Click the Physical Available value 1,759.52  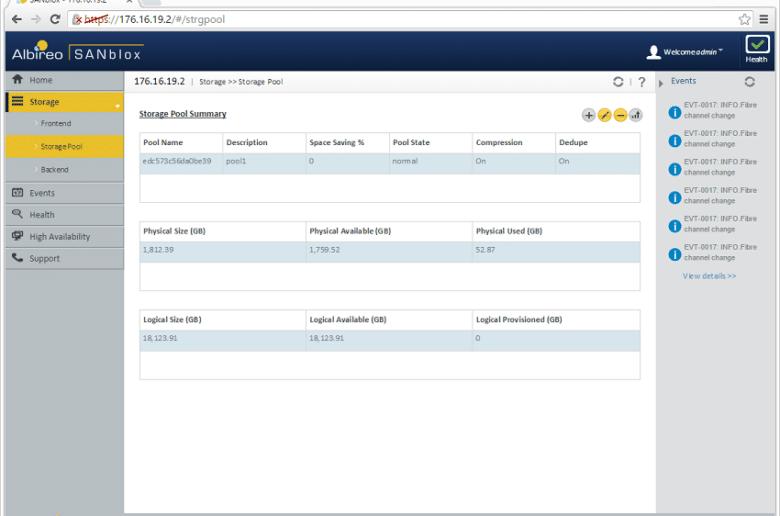[x=324, y=250]
